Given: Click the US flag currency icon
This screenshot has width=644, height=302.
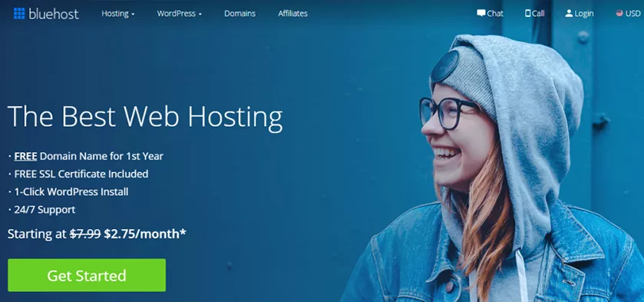Looking at the screenshot, I should point(619,13).
